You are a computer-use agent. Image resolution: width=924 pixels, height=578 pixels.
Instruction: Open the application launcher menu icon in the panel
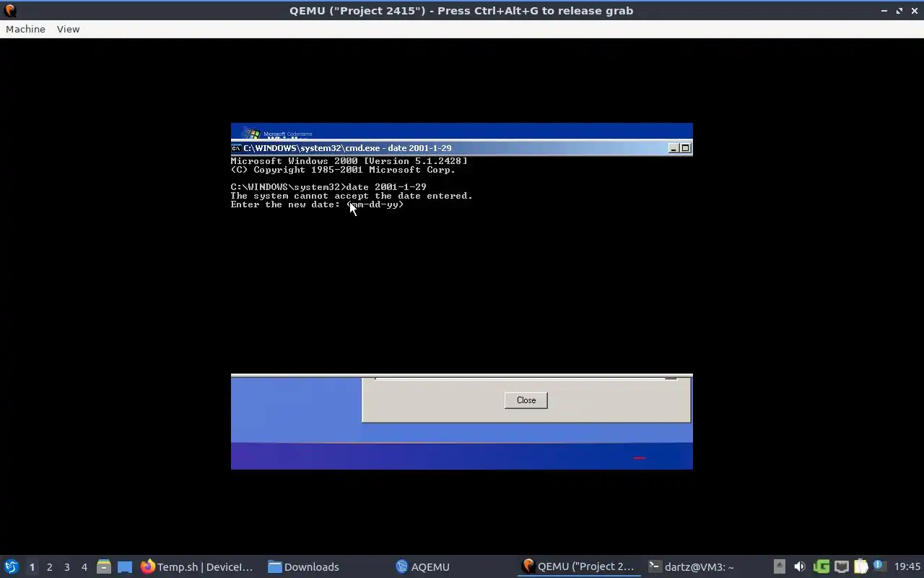point(12,566)
